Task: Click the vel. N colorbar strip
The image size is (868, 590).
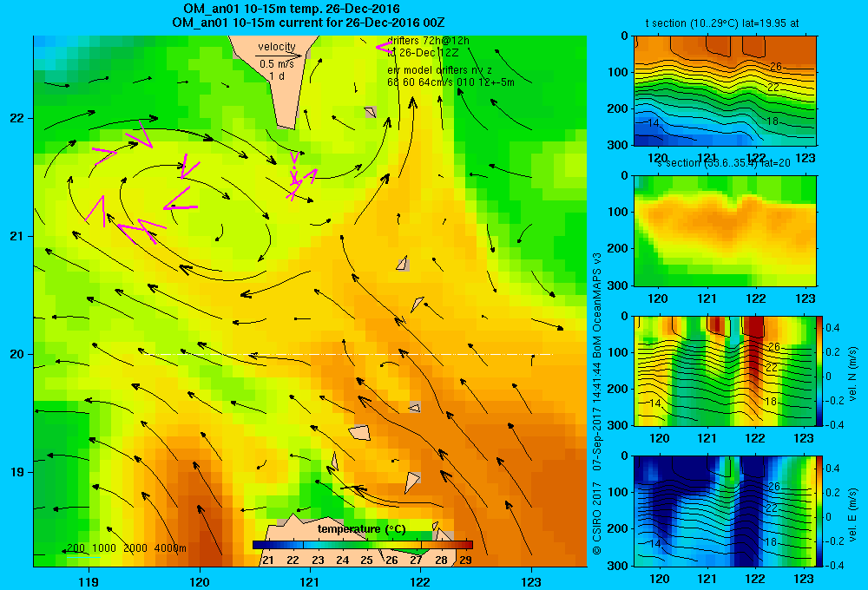Action: tap(819, 370)
